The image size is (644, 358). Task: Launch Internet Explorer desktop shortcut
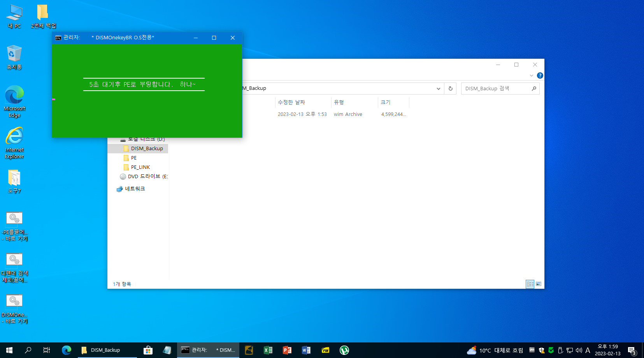point(14,142)
